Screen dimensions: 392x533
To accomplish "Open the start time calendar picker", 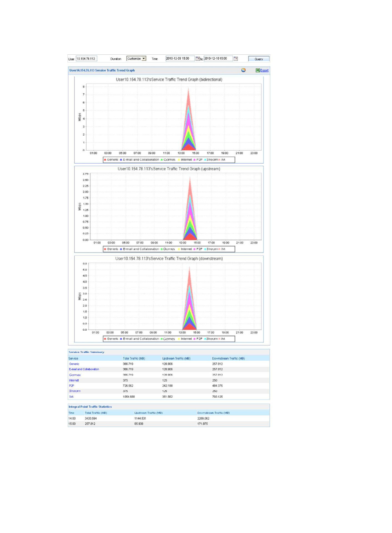I will point(198,59).
